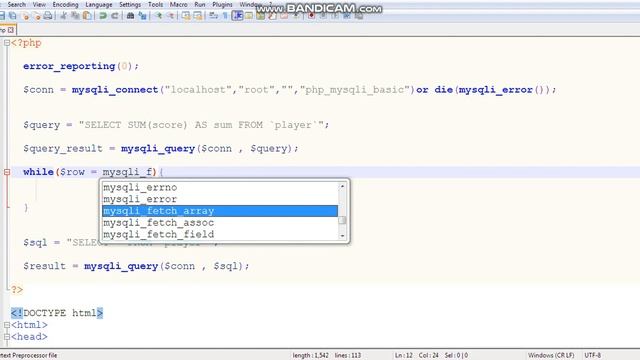
Task: Click the Close All toolbar icon
Action: pos(37,16)
